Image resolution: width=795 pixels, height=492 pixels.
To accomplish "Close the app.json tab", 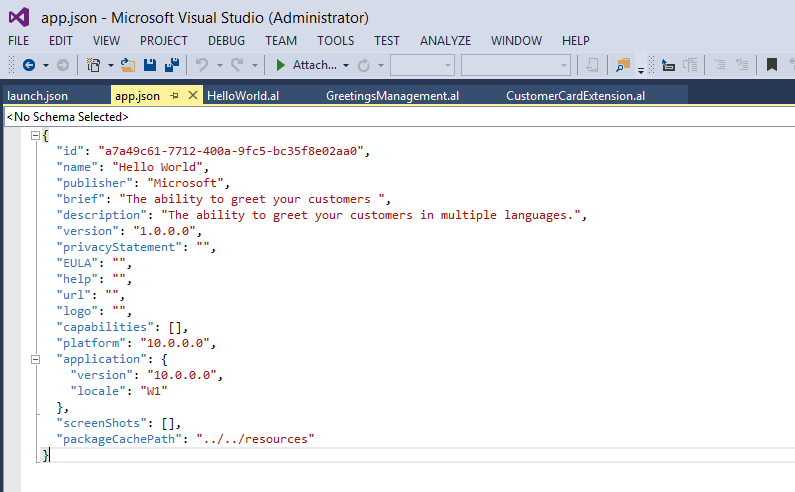I will [x=191, y=96].
